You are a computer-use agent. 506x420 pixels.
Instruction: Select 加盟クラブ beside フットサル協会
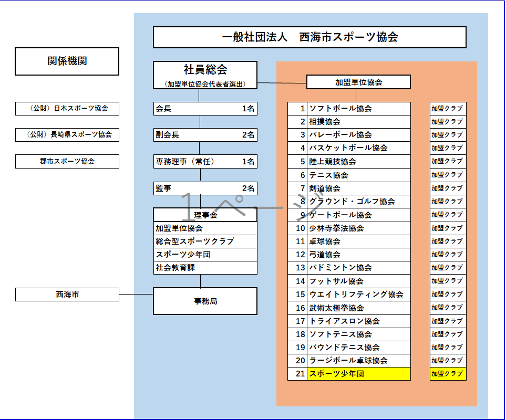click(x=448, y=281)
